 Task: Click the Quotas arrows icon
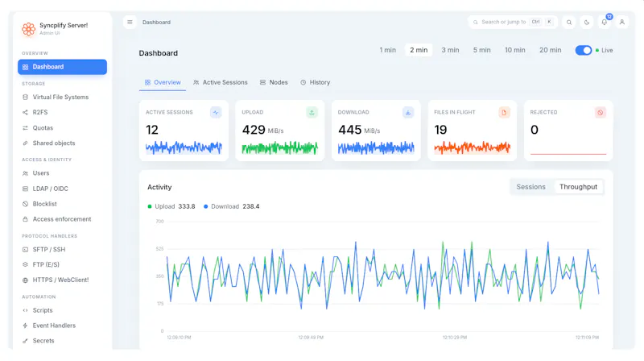(x=25, y=128)
